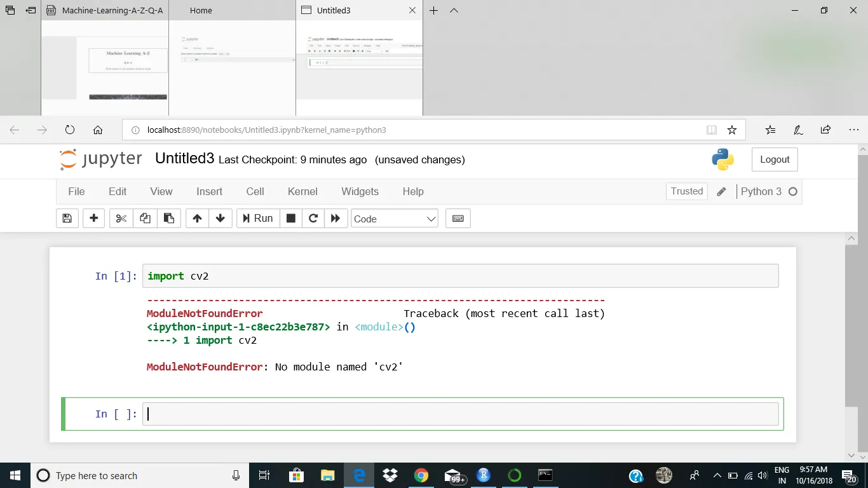Open the Kernel menu
The width and height of the screenshot is (868, 488).
[x=302, y=191]
